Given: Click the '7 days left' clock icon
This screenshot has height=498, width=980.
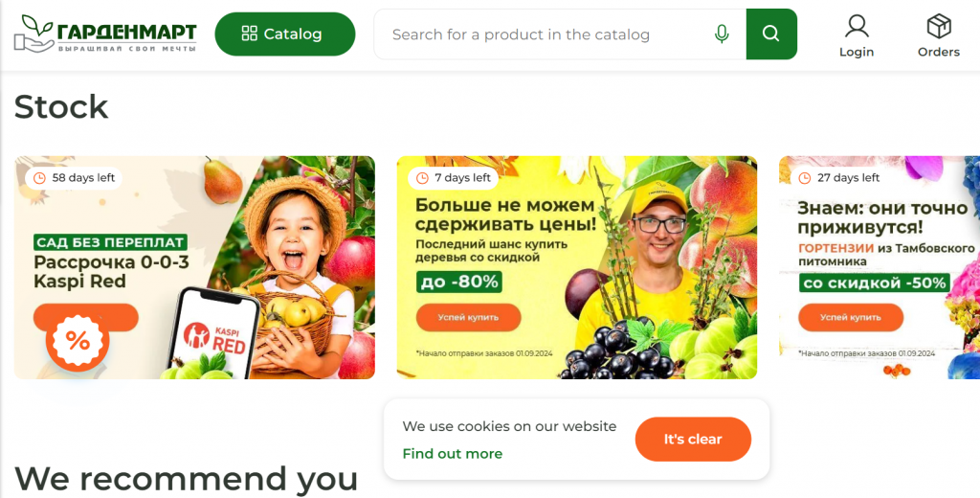Looking at the screenshot, I should pyautogui.click(x=422, y=178).
